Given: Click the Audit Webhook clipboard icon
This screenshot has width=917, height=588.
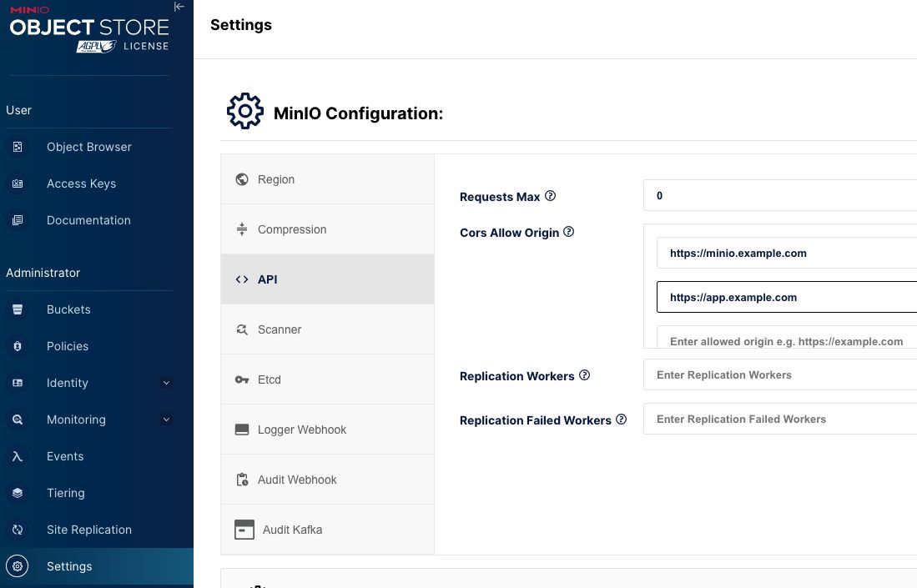Looking at the screenshot, I should coord(241,480).
